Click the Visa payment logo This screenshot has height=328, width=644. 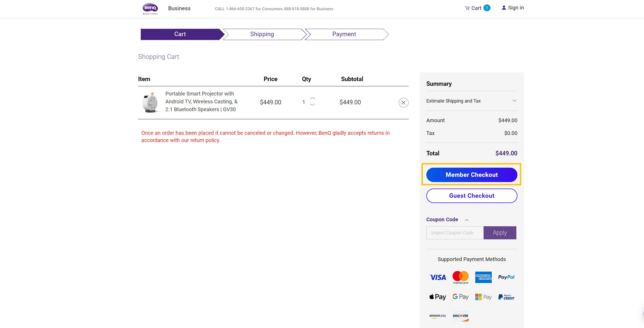(x=438, y=277)
